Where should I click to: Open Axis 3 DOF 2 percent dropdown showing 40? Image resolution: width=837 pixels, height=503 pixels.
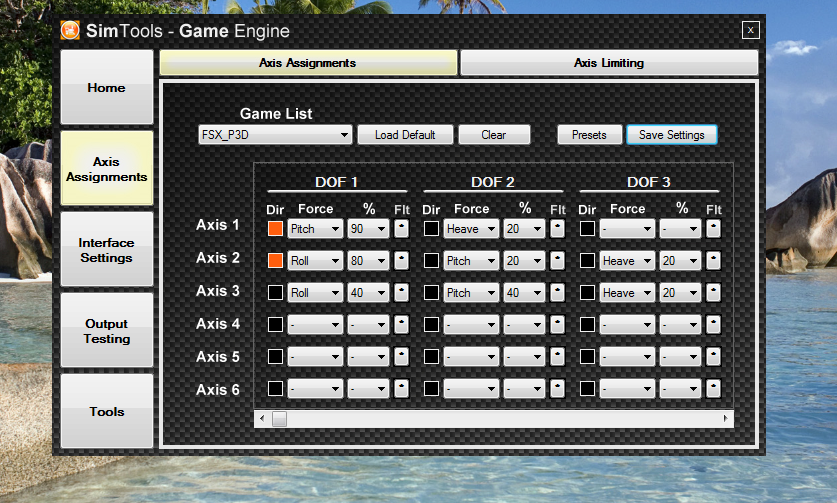(524, 293)
